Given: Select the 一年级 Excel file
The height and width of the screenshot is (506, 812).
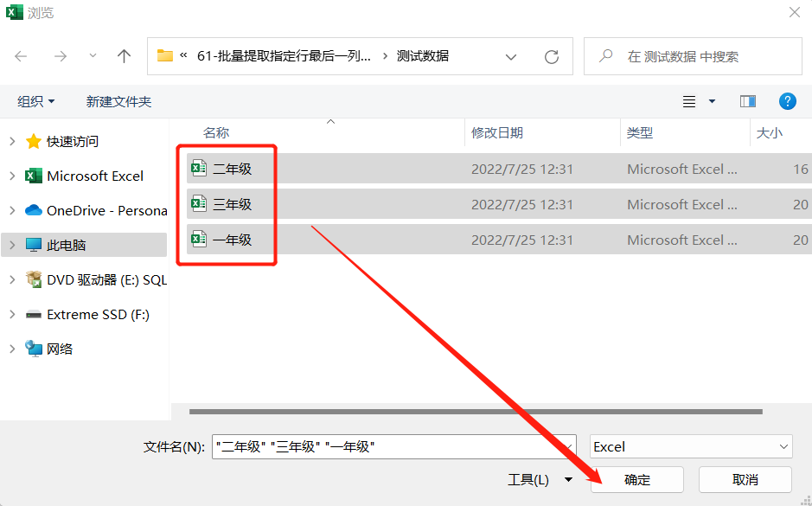Looking at the screenshot, I should click(x=499, y=240).
